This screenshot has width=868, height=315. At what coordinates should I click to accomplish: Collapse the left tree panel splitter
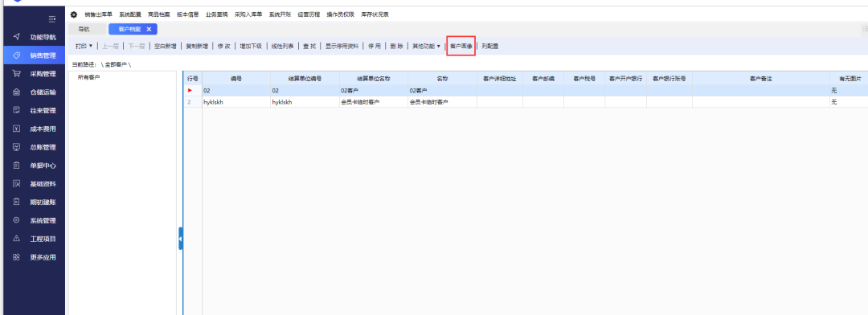point(181,239)
